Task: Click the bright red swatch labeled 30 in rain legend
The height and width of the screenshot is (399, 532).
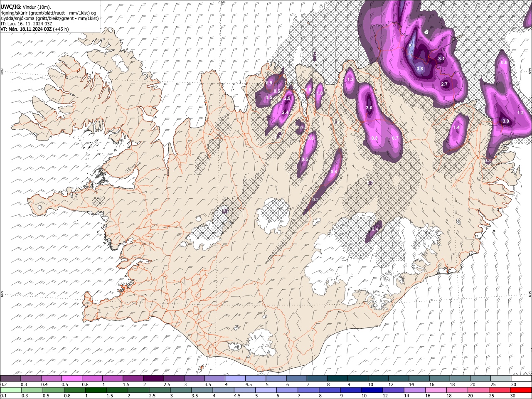Action: tap(521, 390)
